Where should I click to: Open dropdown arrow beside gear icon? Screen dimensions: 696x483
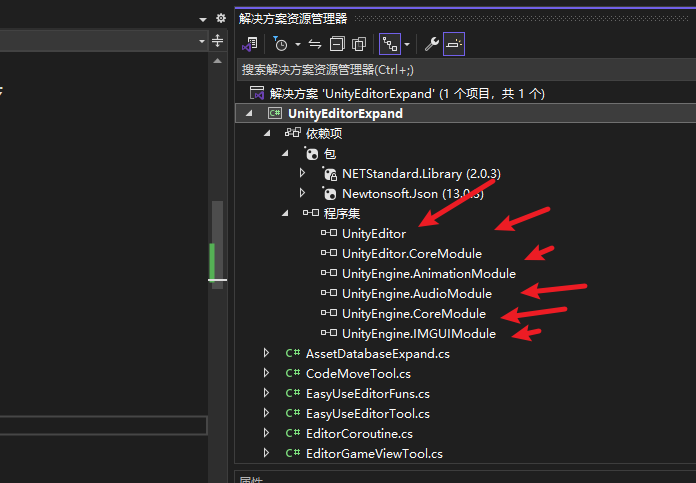point(203,19)
